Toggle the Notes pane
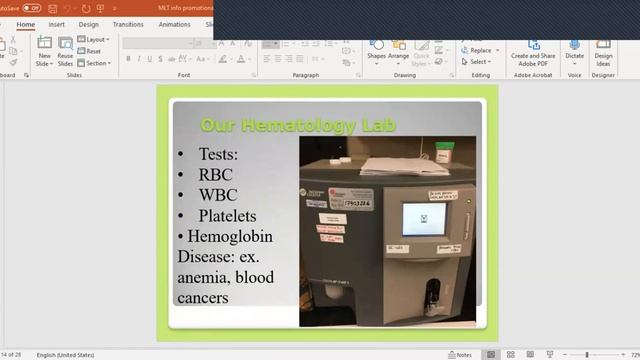This screenshot has width=640, height=360. point(460,355)
